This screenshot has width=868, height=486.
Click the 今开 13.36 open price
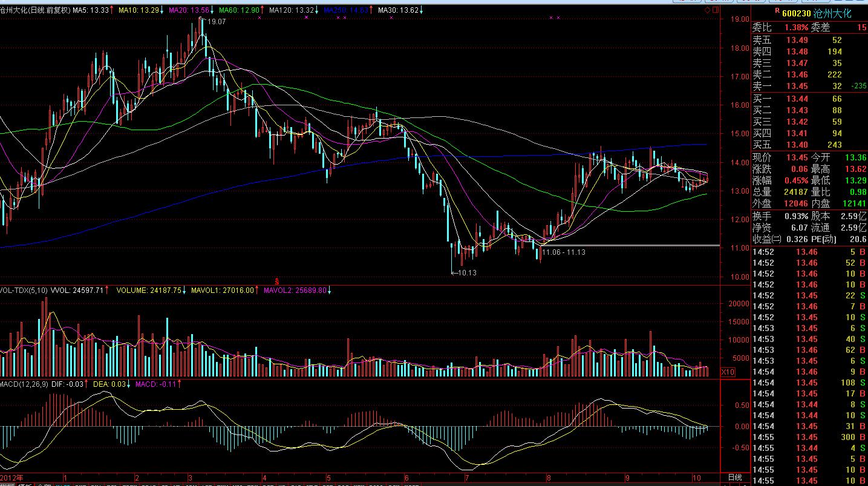click(x=855, y=157)
